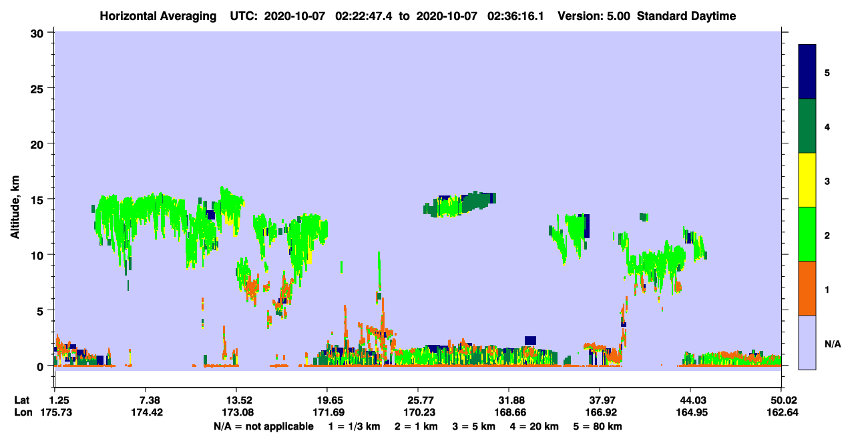Click latitude value 1.25
868x445 pixels.
pyautogui.click(x=59, y=400)
